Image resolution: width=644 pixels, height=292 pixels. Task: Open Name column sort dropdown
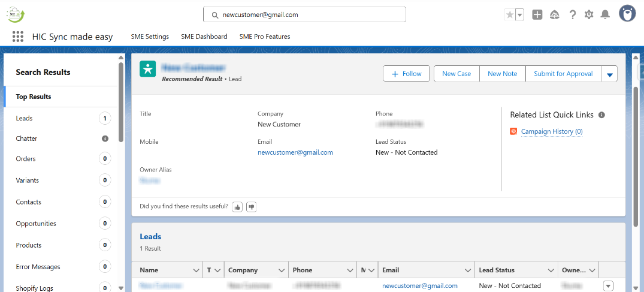[196, 270]
